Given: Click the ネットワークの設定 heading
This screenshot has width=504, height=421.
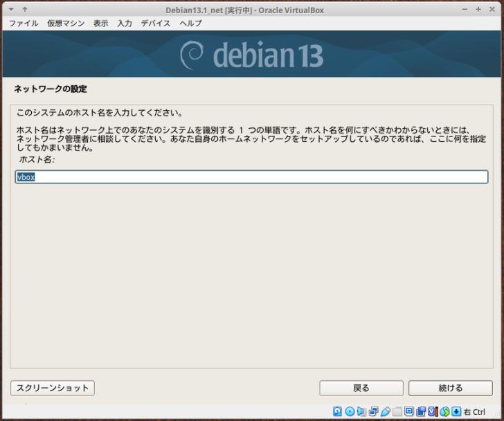Looking at the screenshot, I should point(51,89).
